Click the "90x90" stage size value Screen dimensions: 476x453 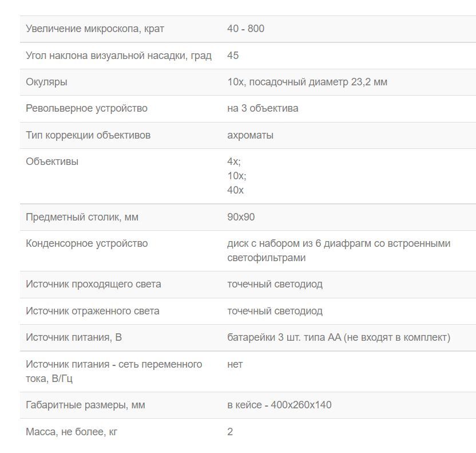pyautogui.click(x=241, y=217)
